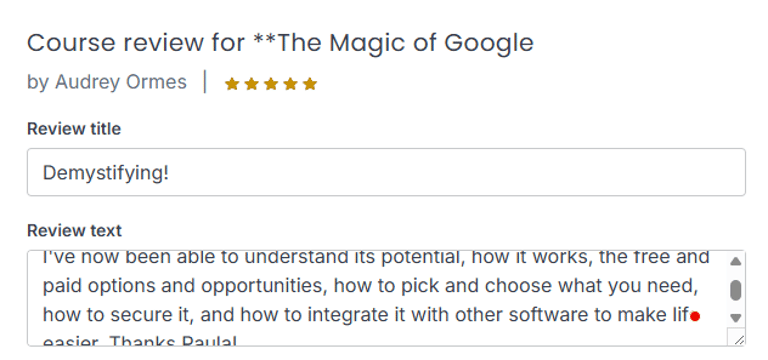Image resolution: width=768 pixels, height=360 pixels.
Task: Focus the Review title field containing Demystifying!
Action: [x=386, y=172]
